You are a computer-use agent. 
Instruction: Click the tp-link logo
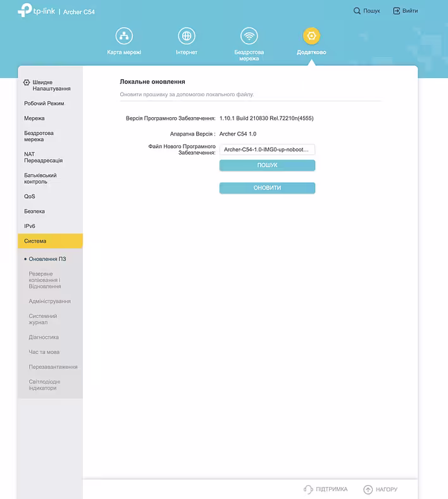(35, 11)
